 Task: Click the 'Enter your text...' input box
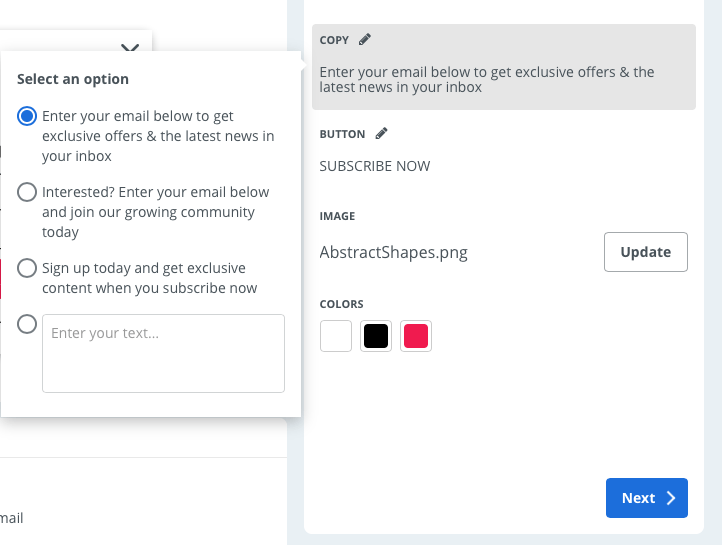[163, 354]
